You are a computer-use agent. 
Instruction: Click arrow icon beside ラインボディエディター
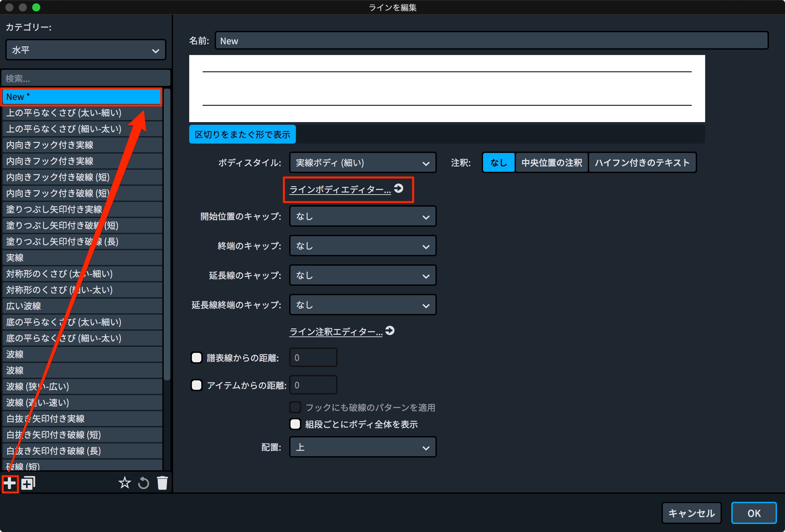399,189
